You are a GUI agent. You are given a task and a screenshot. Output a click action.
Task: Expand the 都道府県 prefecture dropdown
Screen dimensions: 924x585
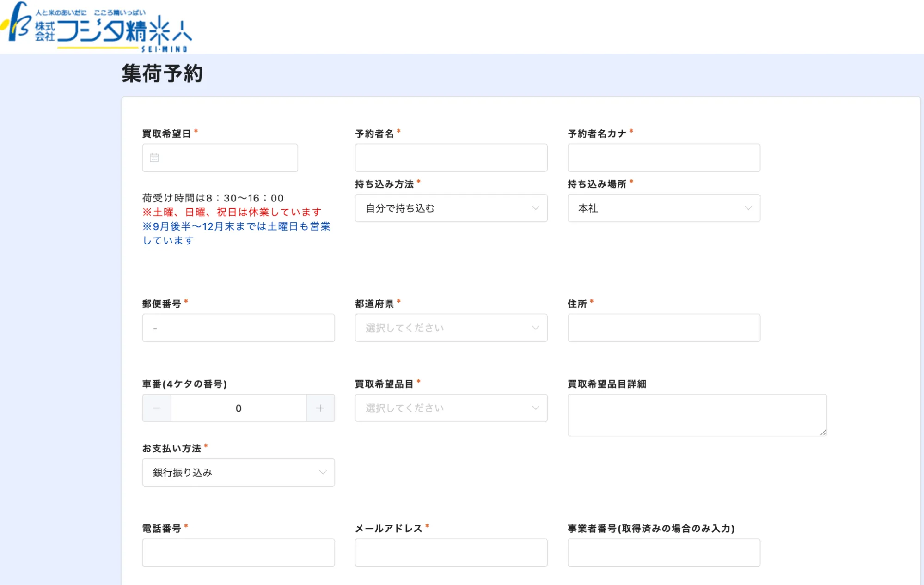point(451,328)
